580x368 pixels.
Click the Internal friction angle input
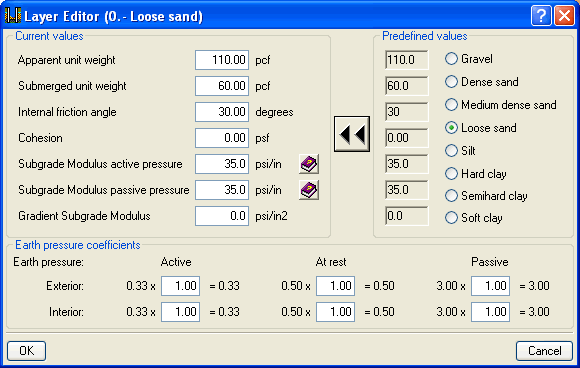click(x=222, y=112)
